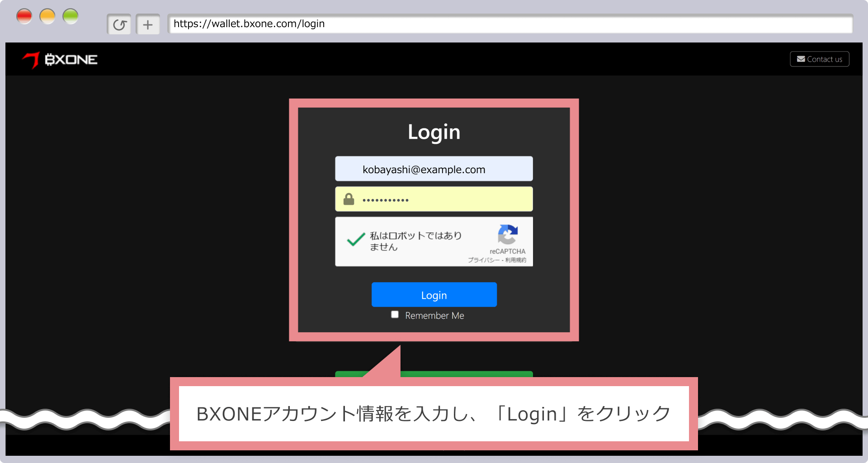Screen dimensions: 868x463
Task: Click the BXONEアカウント情報 instruction callout
Action: 434,414
